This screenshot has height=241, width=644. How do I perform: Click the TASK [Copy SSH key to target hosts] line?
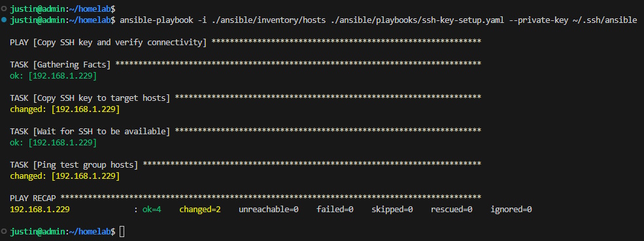(x=246, y=98)
